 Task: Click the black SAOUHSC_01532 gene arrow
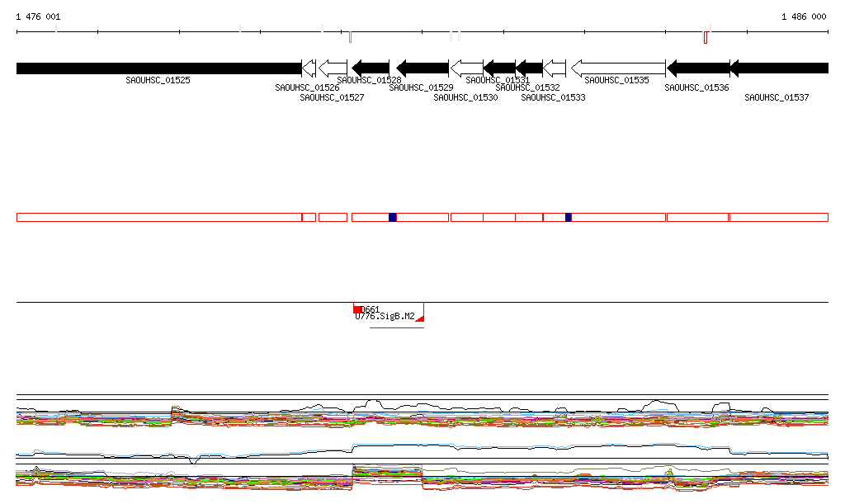coord(529,68)
